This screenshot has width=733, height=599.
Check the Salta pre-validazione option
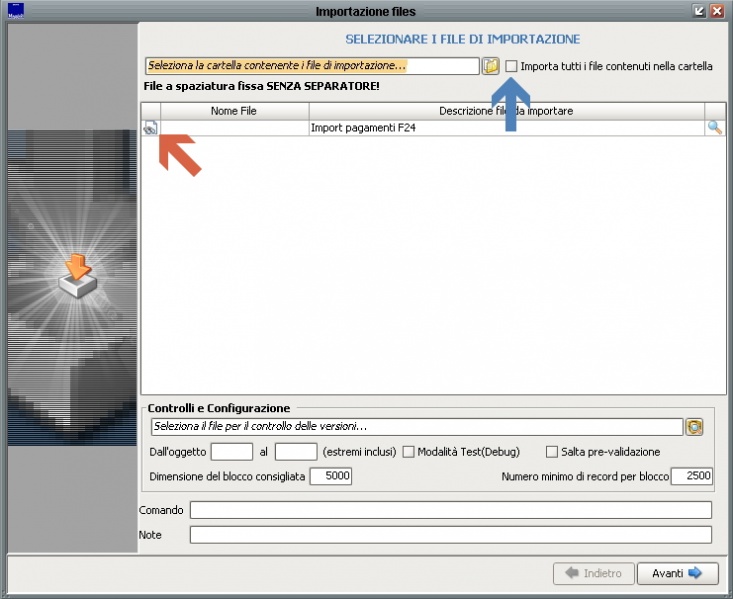(552, 452)
